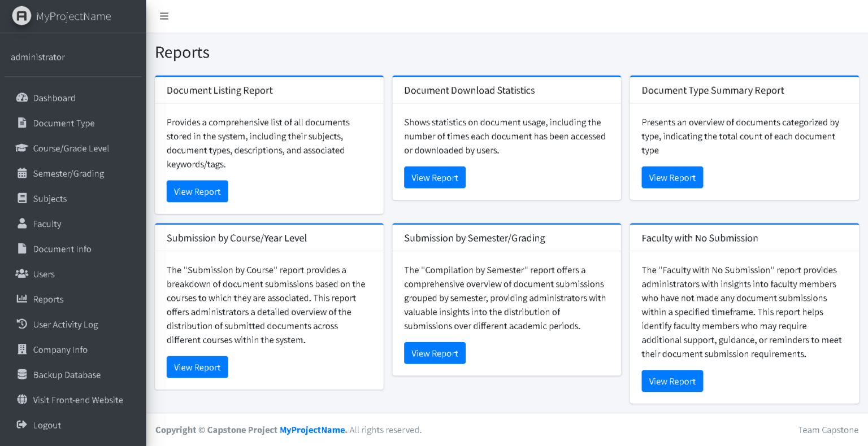
Task: Click the Logout arrow icon
Action: pos(22,425)
